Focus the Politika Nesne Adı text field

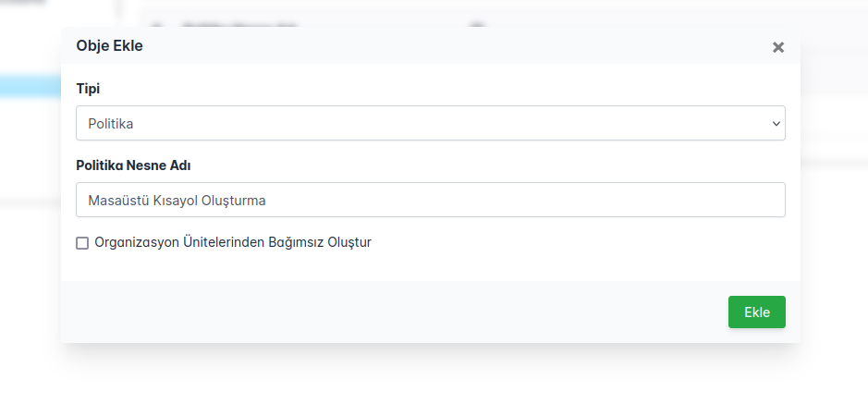[430, 200]
